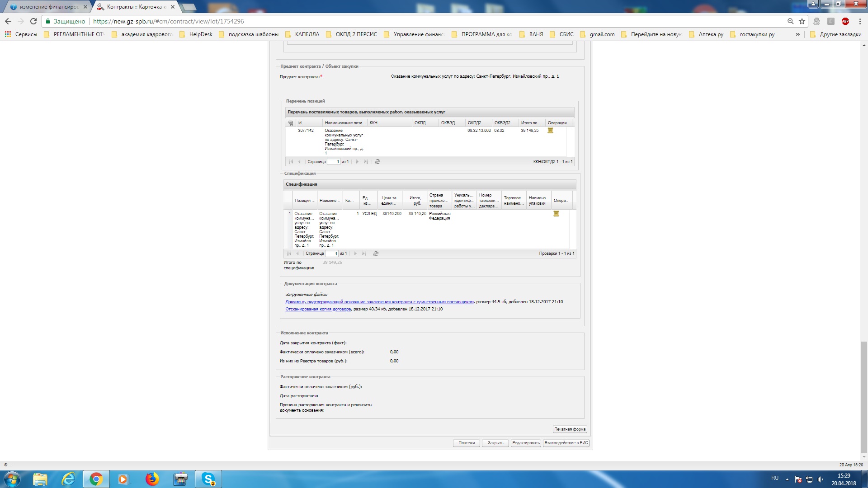Screen dimensions: 868x488
Task: Click the filter icon in the positions table header
Action: (x=291, y=123)
